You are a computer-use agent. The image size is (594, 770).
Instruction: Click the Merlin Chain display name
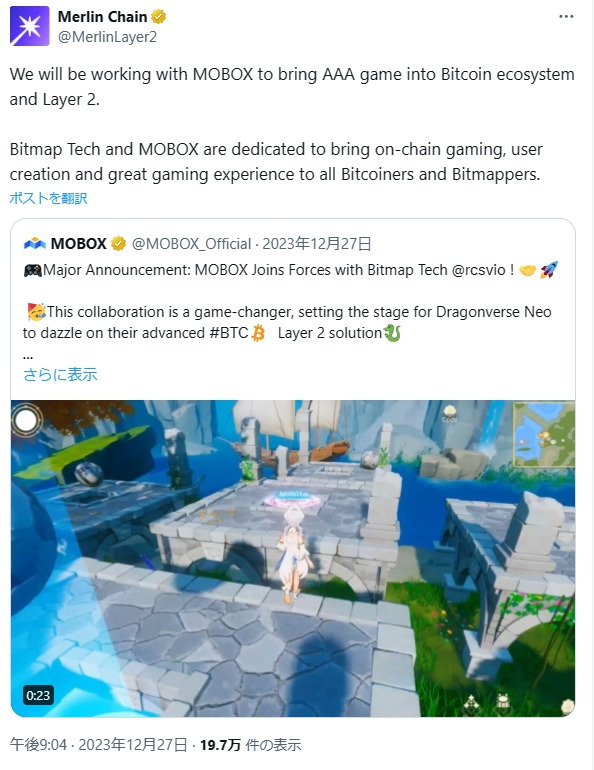click(x=102, y=17)
